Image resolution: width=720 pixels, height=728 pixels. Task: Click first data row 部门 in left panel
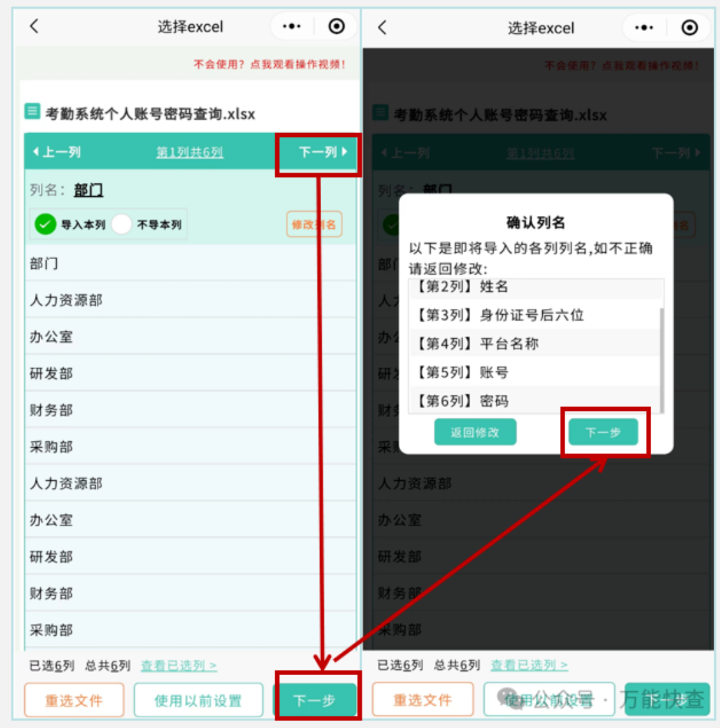190,263
